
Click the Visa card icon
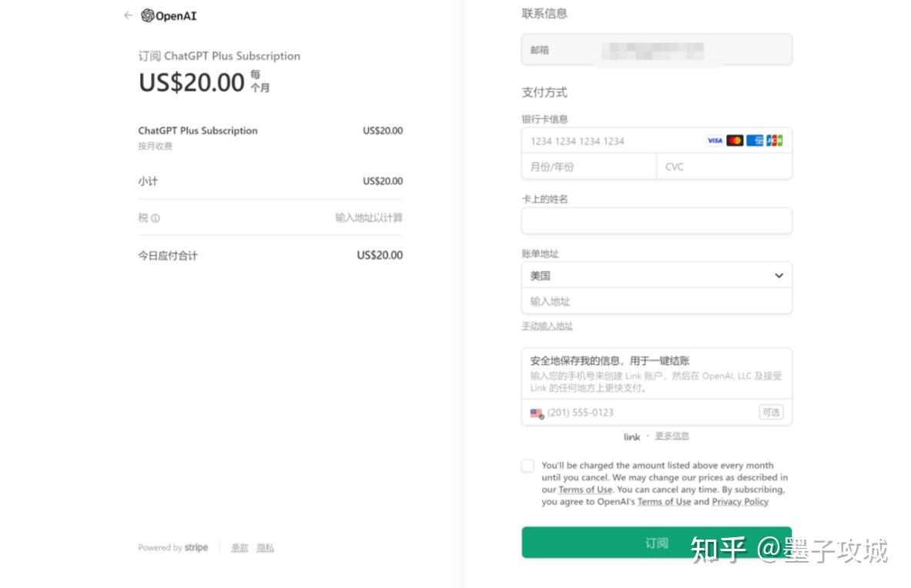coord(715,141)
